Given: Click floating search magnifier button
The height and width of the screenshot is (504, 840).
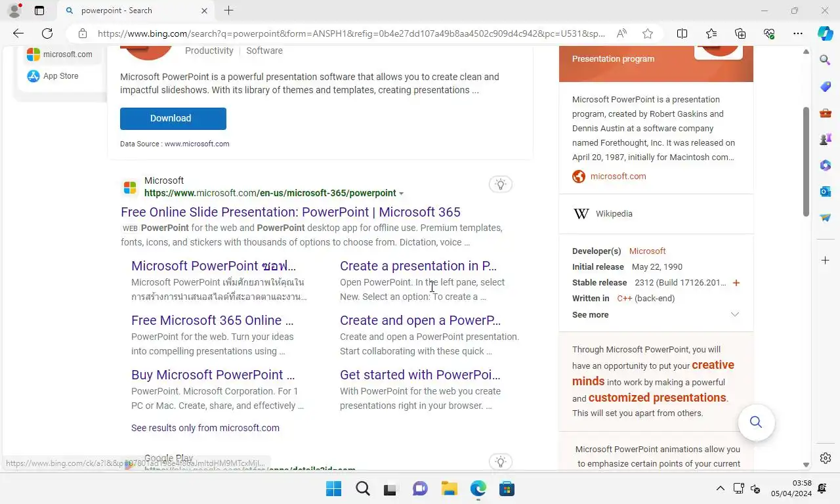Looking at the screenshot, I should [756, 422].
